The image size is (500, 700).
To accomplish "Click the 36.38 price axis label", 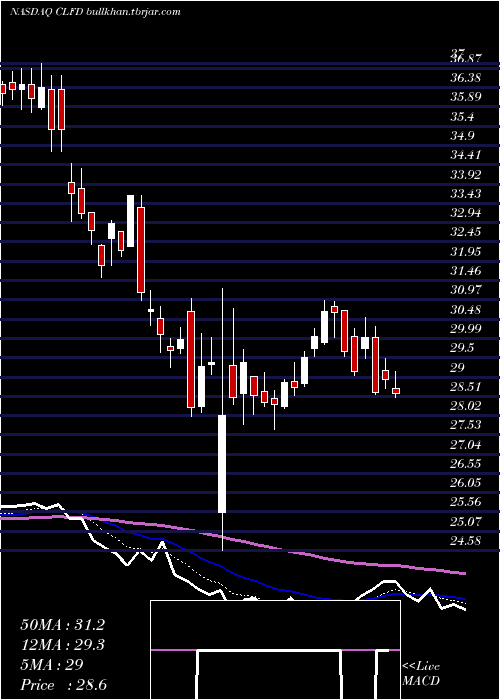I will point(466,78).
